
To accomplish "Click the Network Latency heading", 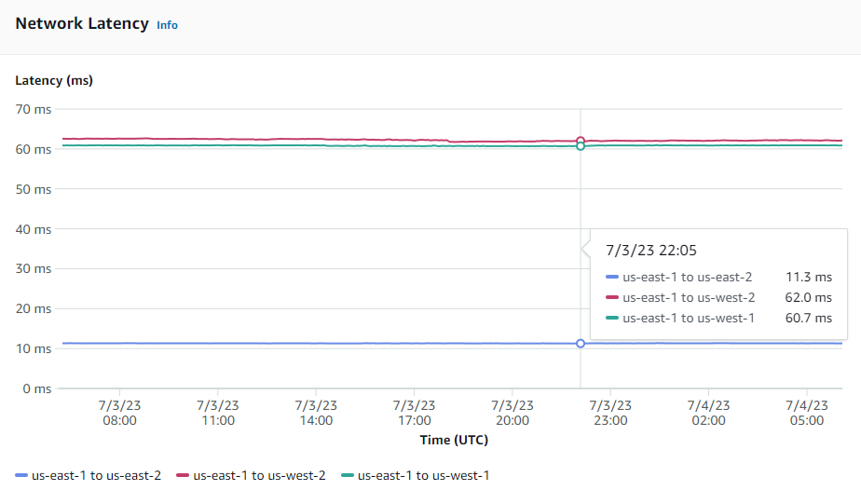I will (x=82, y=23).
